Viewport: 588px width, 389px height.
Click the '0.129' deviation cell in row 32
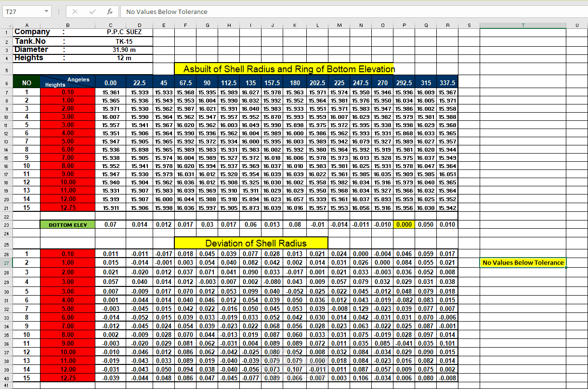361,309
